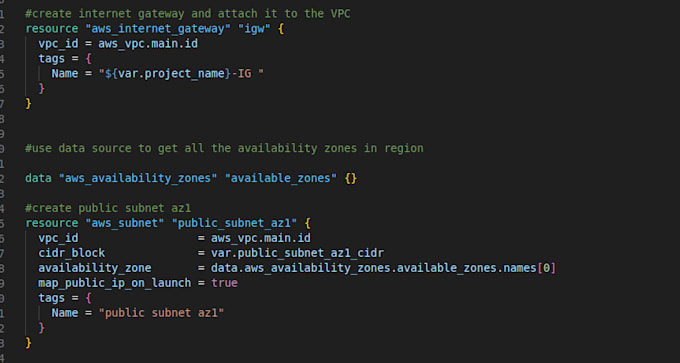Click the availability zones comment line
The height and width of the screenshot is (363, 680).
pos(224,148)
